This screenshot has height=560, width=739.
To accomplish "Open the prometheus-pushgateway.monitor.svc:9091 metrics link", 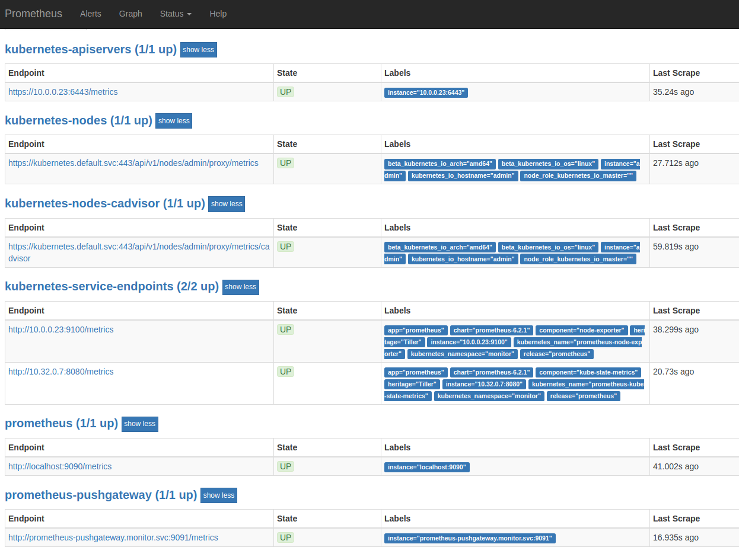I will (x=113, y=537).
